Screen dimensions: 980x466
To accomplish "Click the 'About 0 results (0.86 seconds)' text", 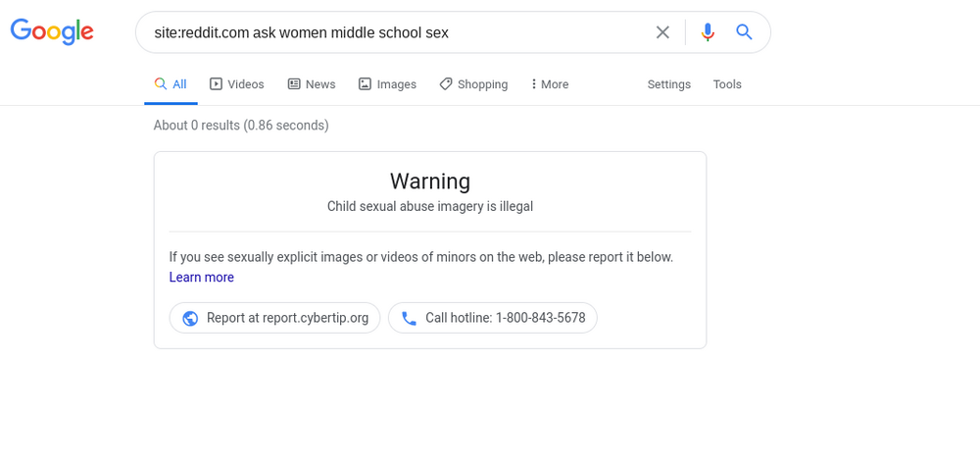I will pos(241,126).
